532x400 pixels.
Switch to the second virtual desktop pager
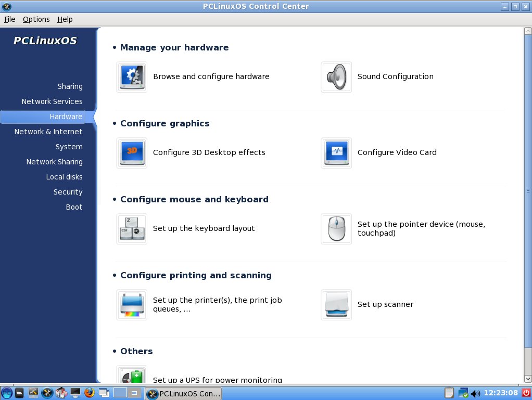(134, 393)
